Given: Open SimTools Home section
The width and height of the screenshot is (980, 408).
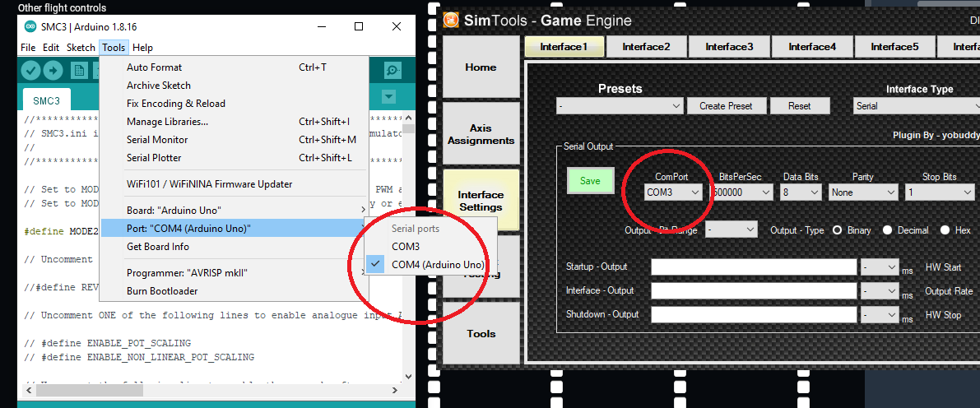Looking at the screenshot, I should tap(481, 67).
